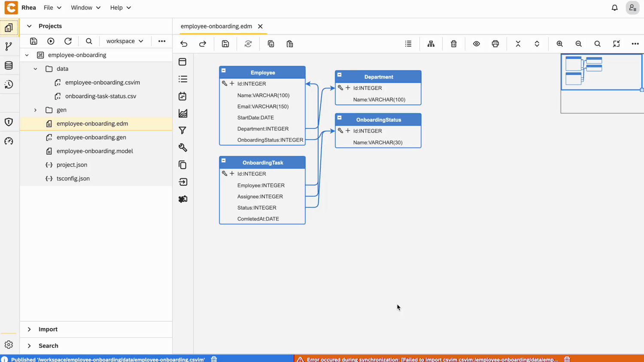Collapse the OnboardingStatus entity box
Screen dimensions: 644x362
coord(340,118)
